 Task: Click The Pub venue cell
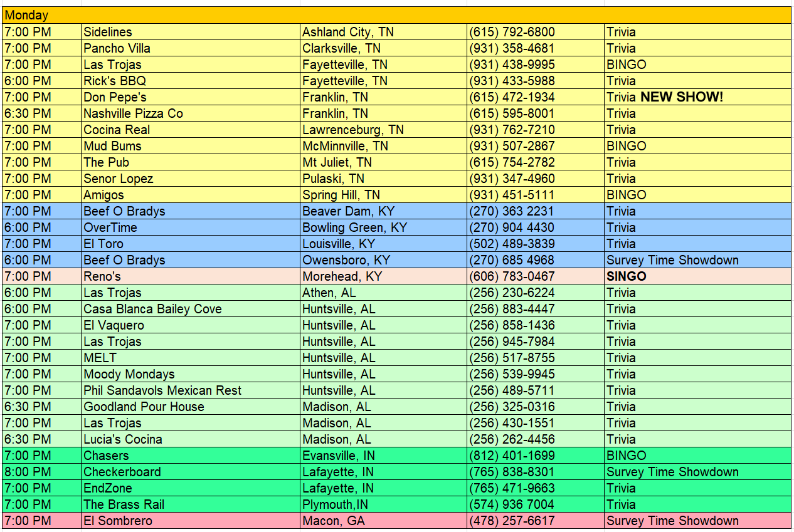(x=191, y=162)
